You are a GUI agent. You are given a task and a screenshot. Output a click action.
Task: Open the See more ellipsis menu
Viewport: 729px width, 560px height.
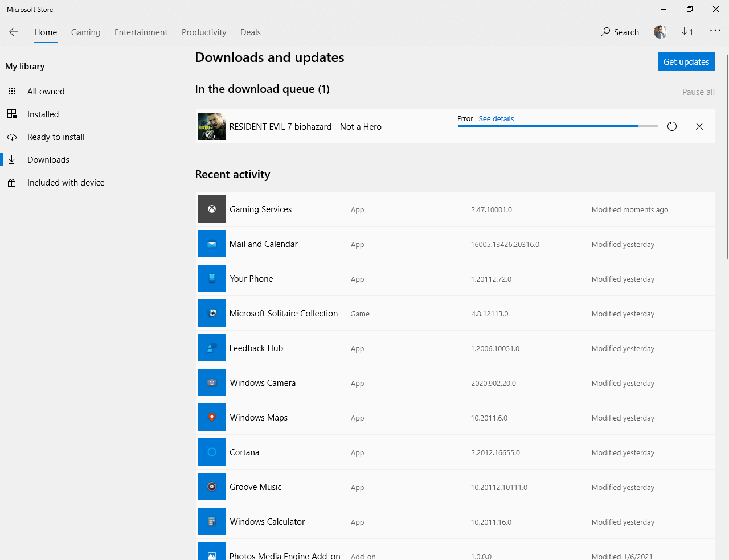coord(715,31)
